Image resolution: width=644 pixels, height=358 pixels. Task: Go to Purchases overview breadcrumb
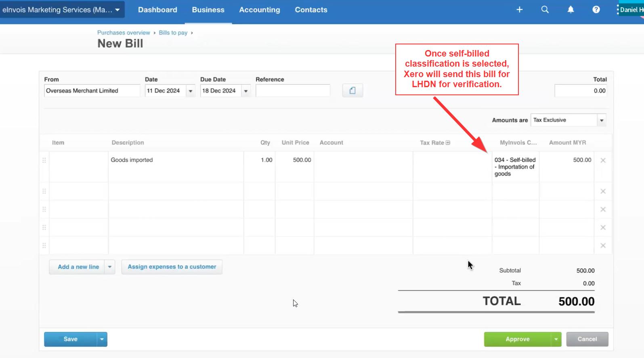(x=124, y=33)
